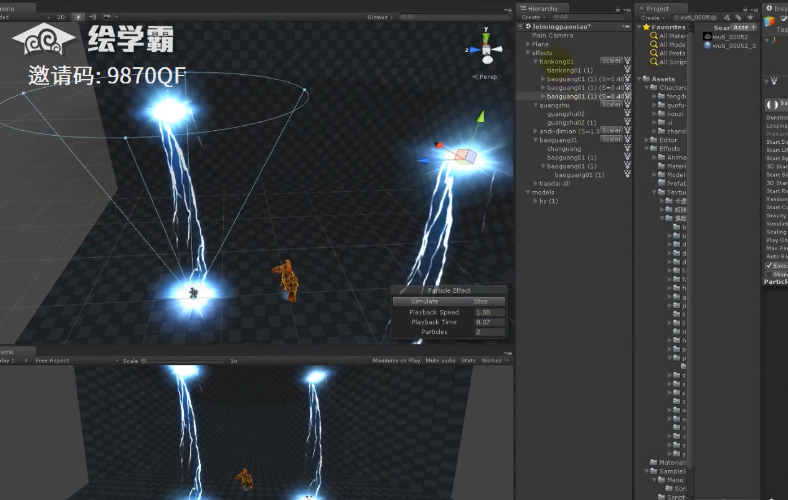Select wuti_00052_3 in search results
This screenshot has height=500, width=788.
[730, 45]
